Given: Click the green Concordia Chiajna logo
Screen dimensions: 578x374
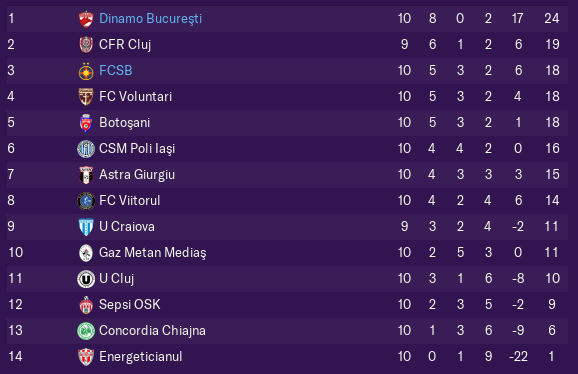Looking at the screenshot, I should coord(86,331).
